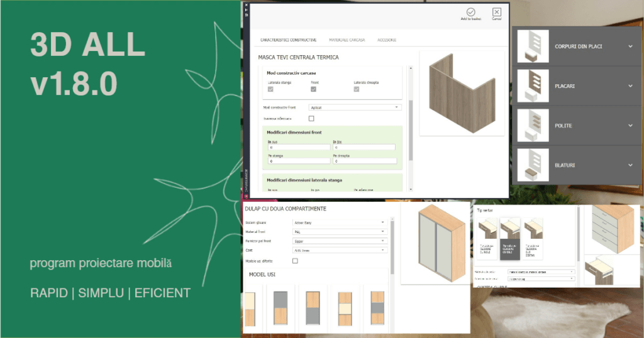Click the Masca tevi panel scrollbar thumb
The width and height of the screenshot is (644, 338).
pos(411,129)
